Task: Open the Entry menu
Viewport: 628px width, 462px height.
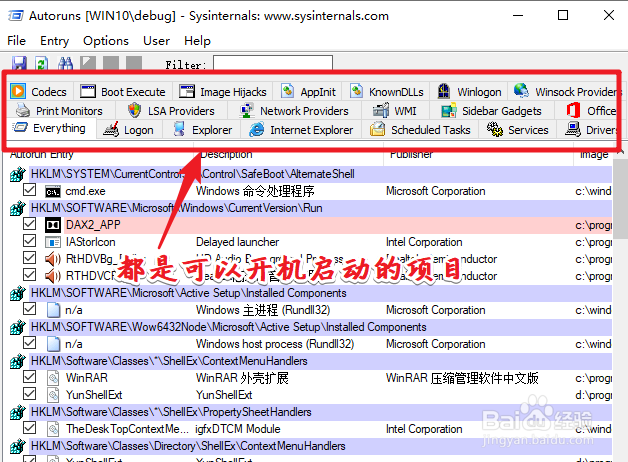Action: coord(54,41)
